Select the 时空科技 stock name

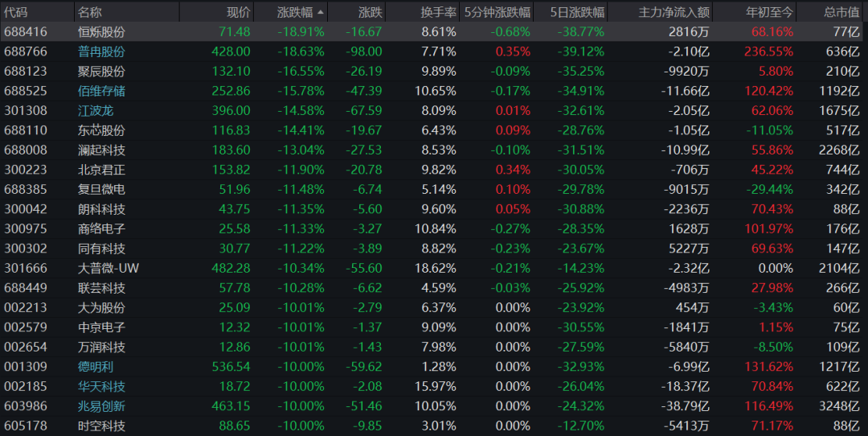click(102, 426)
